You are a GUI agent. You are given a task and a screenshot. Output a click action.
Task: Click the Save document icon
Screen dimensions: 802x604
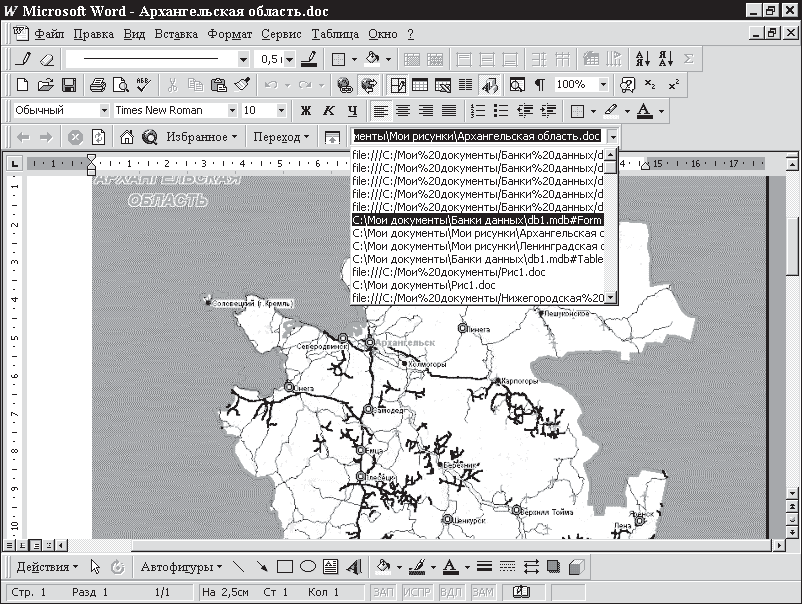click(70, 85)
